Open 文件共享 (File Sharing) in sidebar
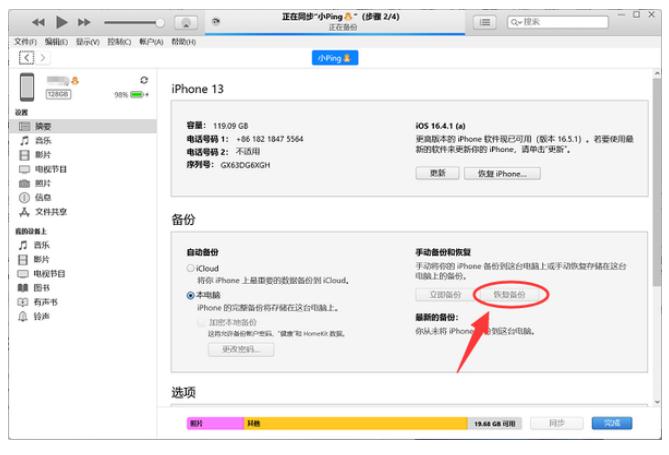Image resolution: width=669 pixels, height=455 pixels. pyautogui.click(x=50, y=212)
